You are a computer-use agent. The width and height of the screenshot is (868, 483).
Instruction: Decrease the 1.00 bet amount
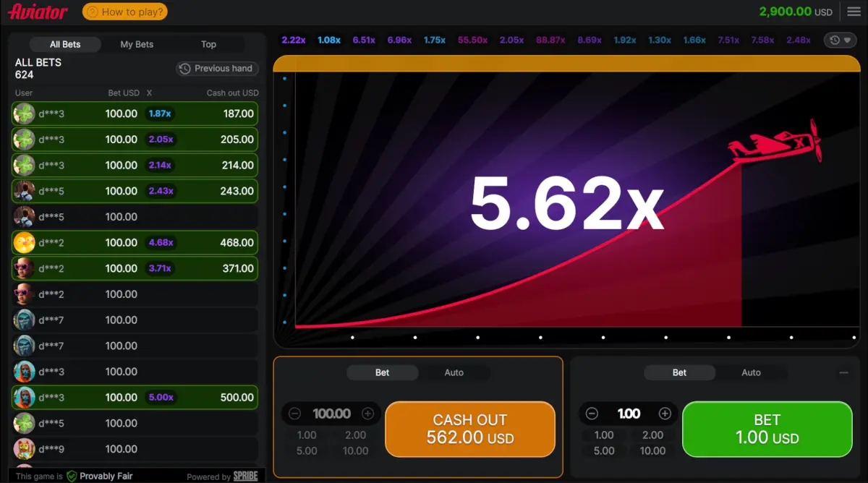592,414
